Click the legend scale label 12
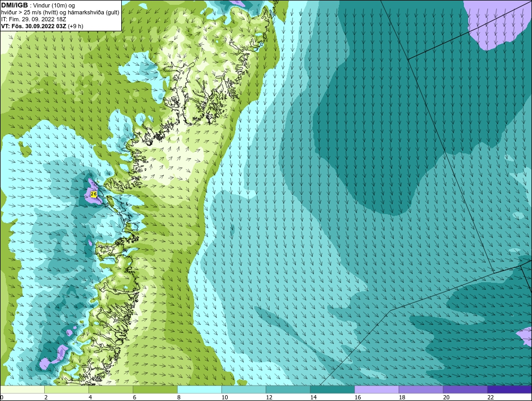The height and width of the screenshot is (401, 532). pos(269,398)
